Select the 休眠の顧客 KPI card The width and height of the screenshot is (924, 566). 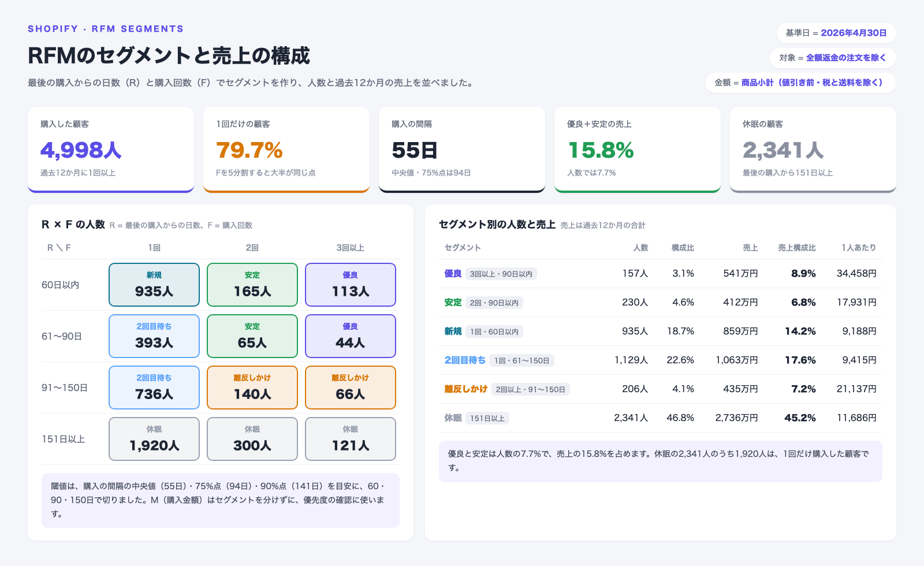point(813,150)
